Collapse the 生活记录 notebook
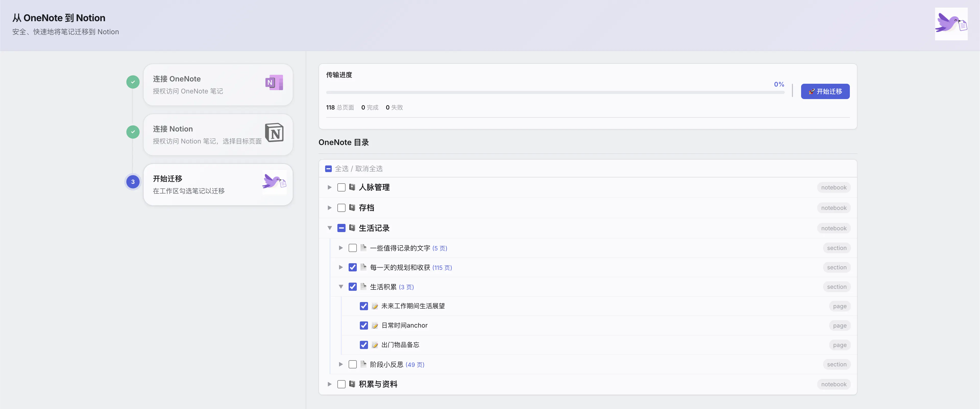Image resolution: width=980 pixels, height=409 pixels. 329,228
